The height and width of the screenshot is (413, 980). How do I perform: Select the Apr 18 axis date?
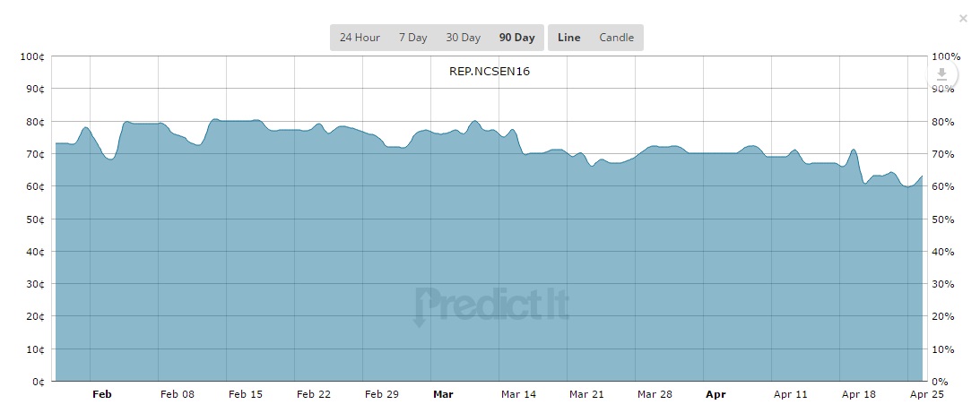click(858, 394)
